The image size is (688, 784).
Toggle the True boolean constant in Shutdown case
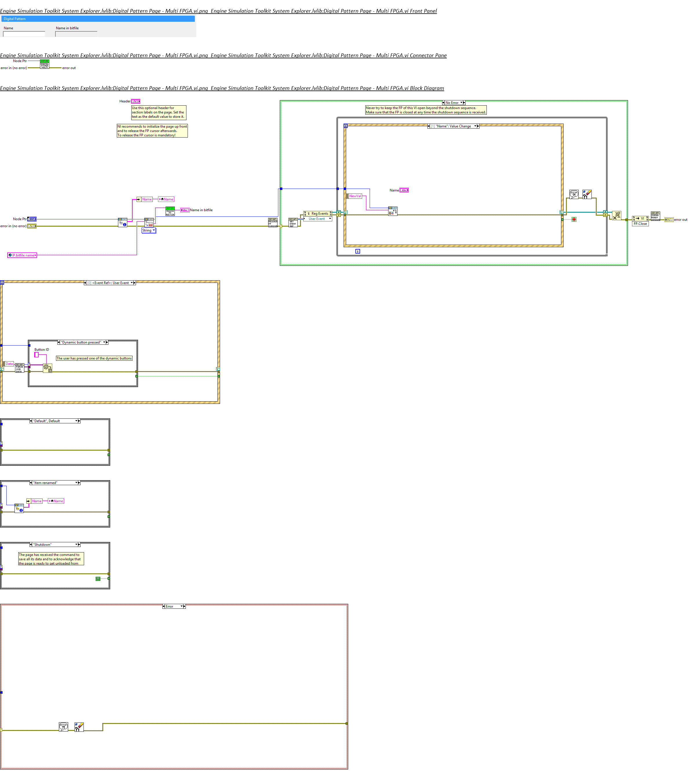pyautogui.click(x=98, y=579)
